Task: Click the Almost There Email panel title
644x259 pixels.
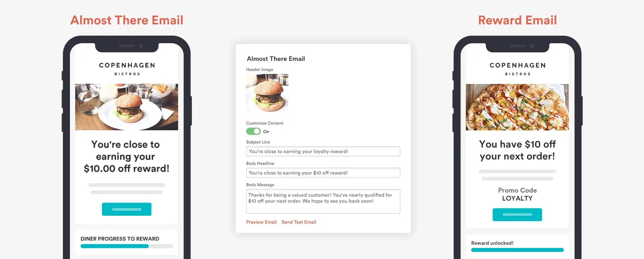Action: click(x=275, y=59)
